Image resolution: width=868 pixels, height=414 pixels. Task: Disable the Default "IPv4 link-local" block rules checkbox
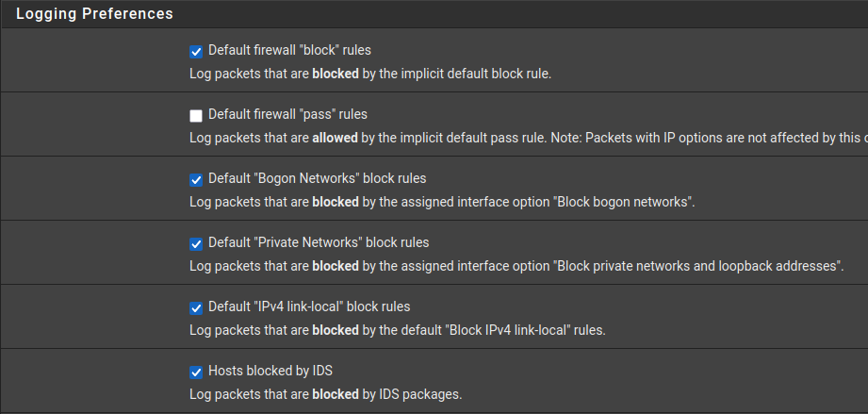coord(196,307)
